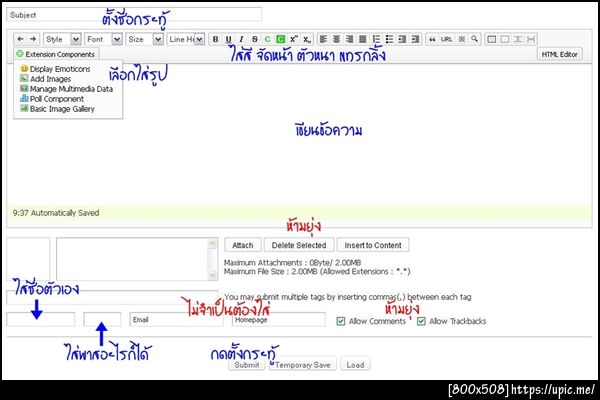
Task: Select Poll Component from the menu
Action: [x=52, y=99]
